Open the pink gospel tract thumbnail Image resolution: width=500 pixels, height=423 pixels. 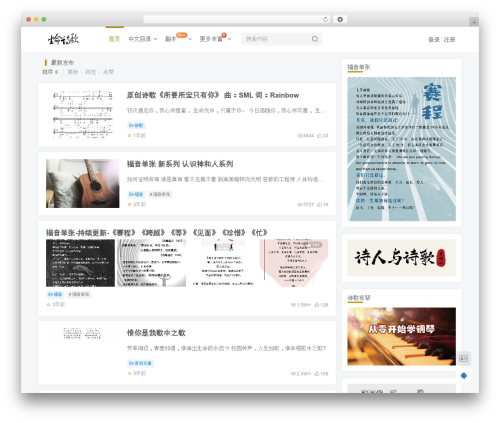[x=294, y=263]
